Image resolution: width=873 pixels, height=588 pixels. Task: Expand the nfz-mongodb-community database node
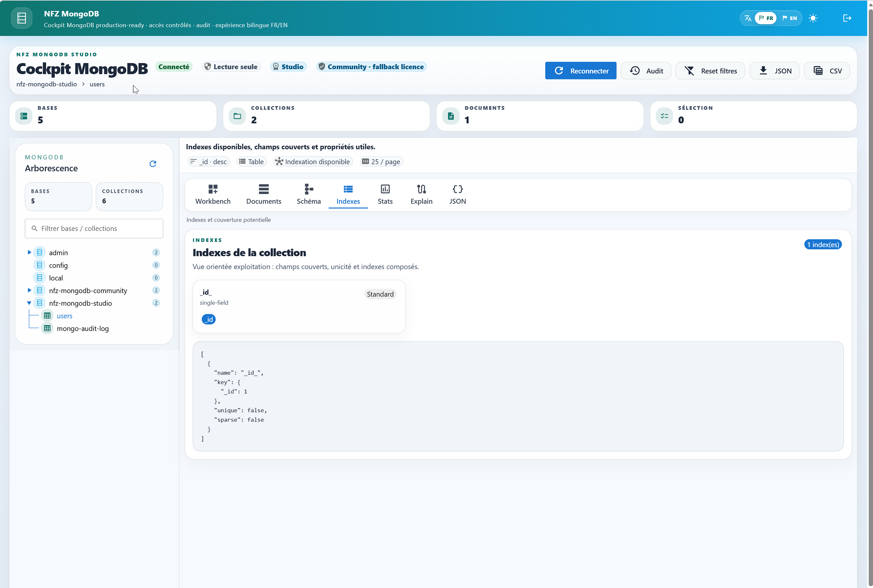[x=29, y=290]
